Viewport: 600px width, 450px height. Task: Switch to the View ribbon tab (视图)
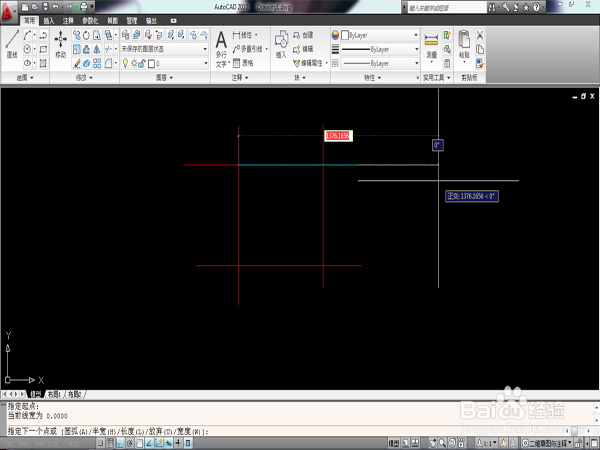112,21
